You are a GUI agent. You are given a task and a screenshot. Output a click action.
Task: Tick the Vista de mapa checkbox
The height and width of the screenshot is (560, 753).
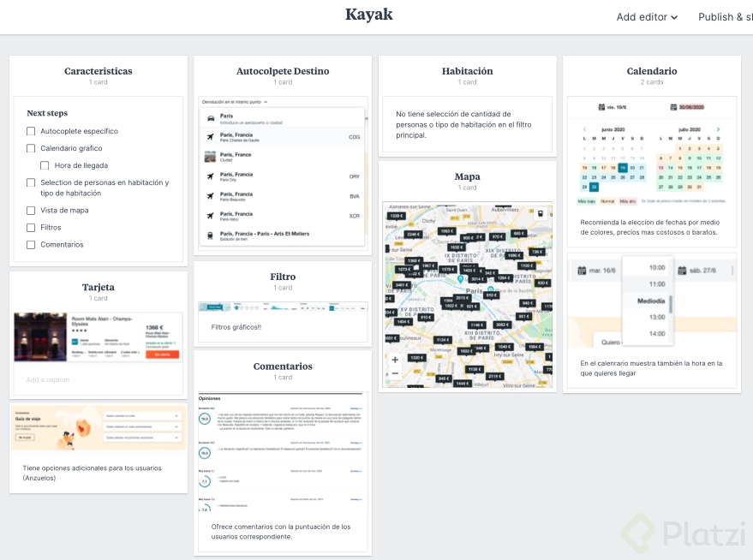click(31, 210)
